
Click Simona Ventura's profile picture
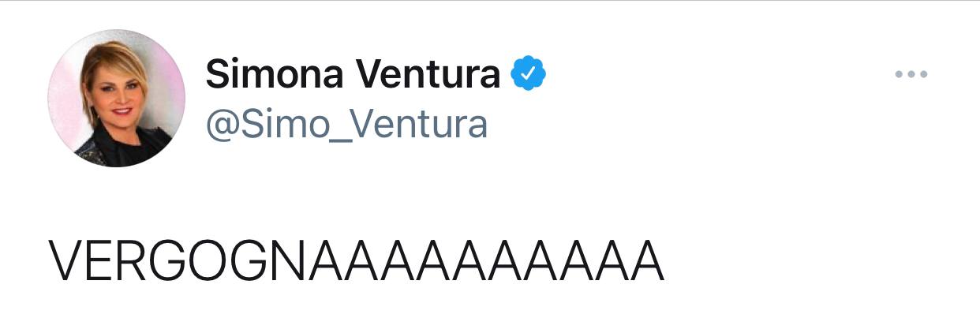[117, 99]
